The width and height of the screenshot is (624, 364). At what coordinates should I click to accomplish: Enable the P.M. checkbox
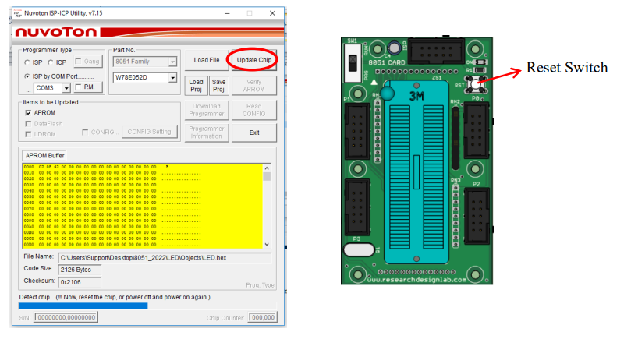79,87
